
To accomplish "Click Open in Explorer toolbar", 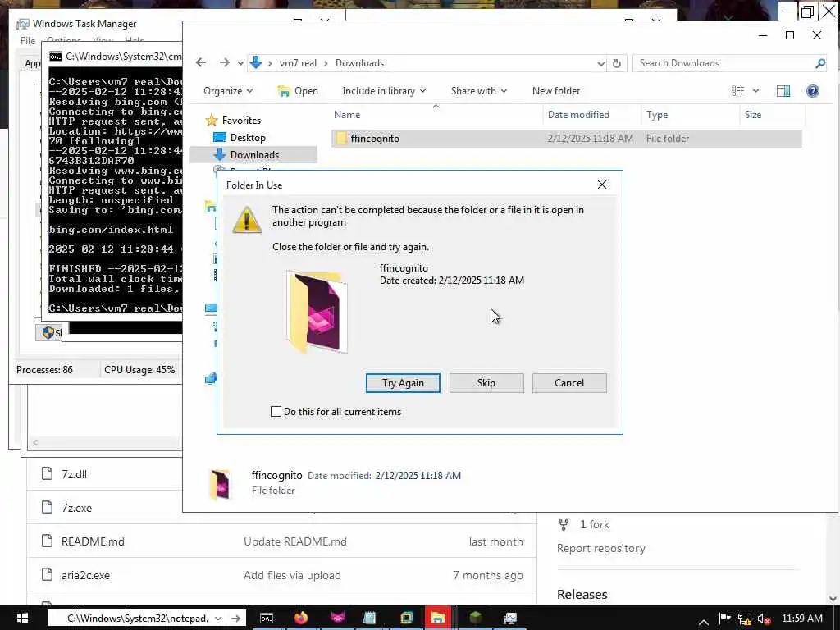I will pyautogui.click(x=298, y=91).
